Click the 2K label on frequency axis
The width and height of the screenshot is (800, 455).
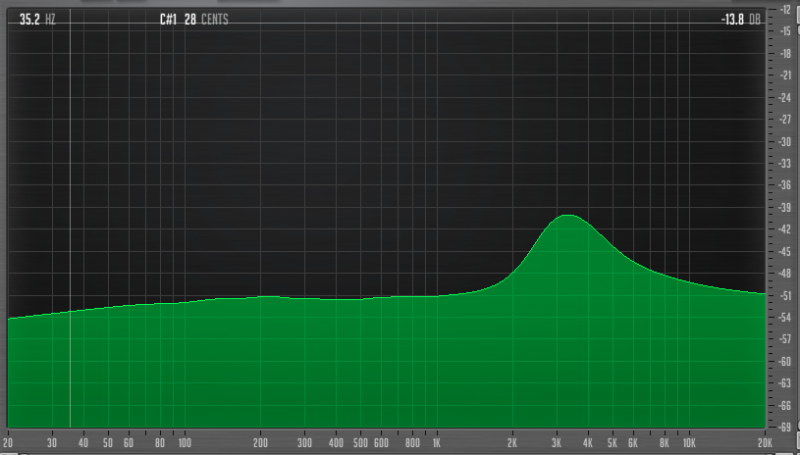pyautogui.click(x=512, y=441)
